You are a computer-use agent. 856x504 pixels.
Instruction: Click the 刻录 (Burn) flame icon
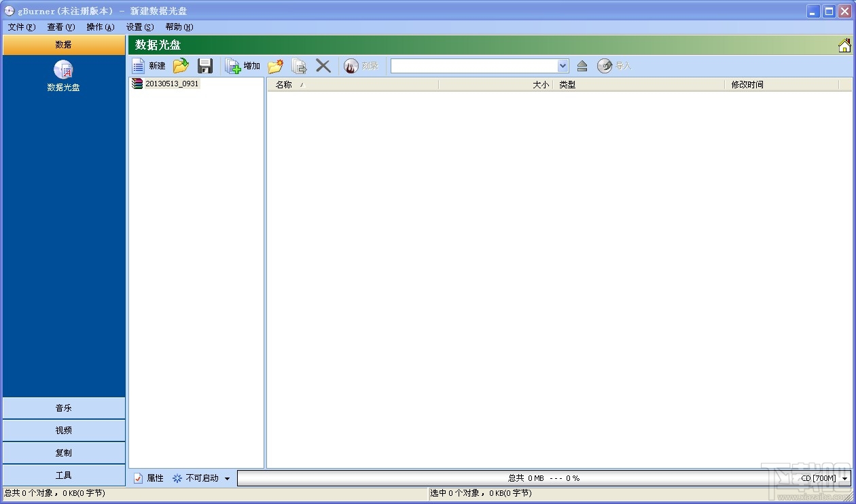(351, 66)
